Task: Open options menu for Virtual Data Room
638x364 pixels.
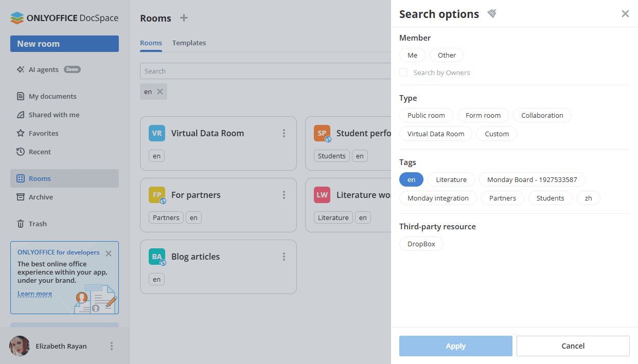Action: pyautogui.click(x=283, y=133)
